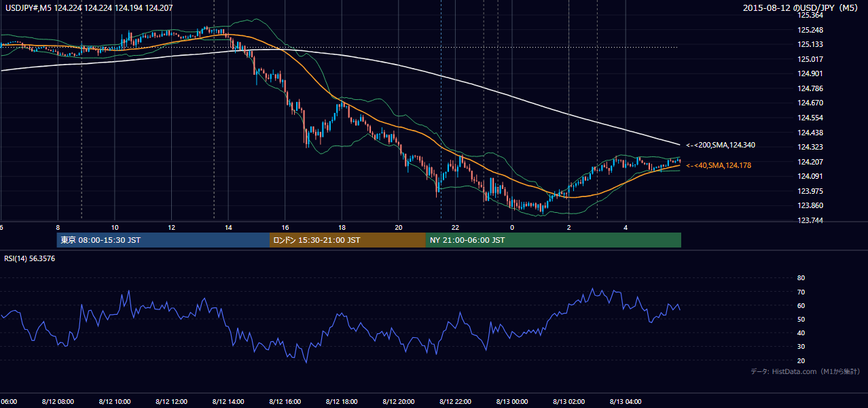Select price axis value 125.133
Image resolution: width=868 pixels, height=408 pixels.
pyautogui.click(x=810, y=44)
